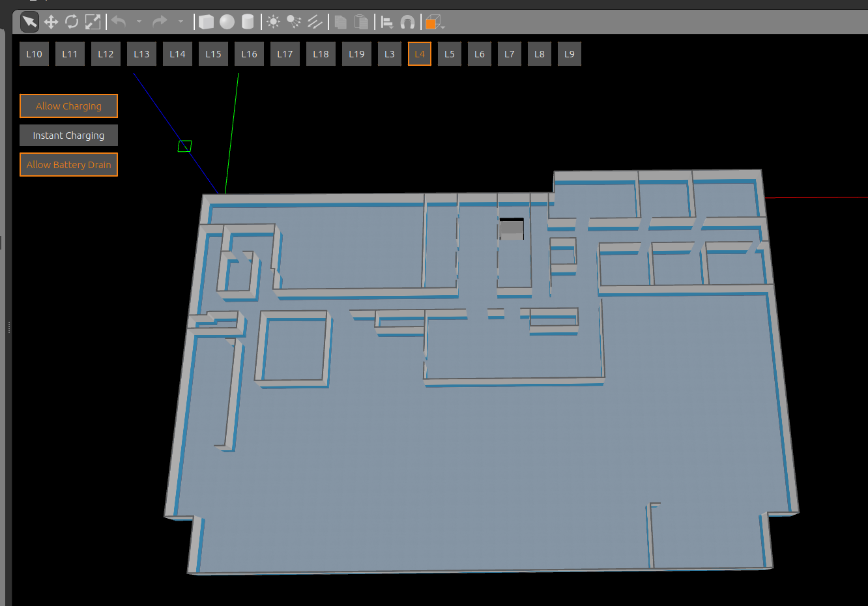The image size is (868, 606).
Task: Select the scale mode tool
Action: tap(93, 22)
